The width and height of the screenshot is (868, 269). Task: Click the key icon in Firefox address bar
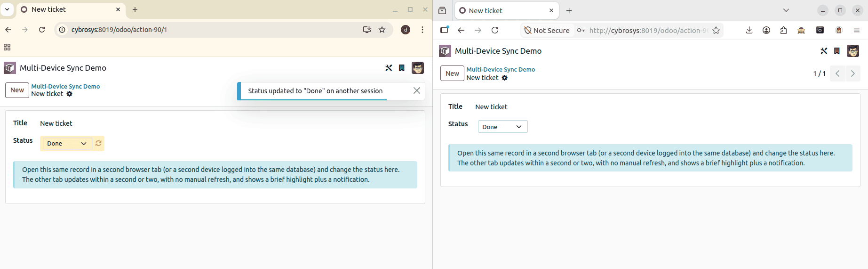coord(581,30)
